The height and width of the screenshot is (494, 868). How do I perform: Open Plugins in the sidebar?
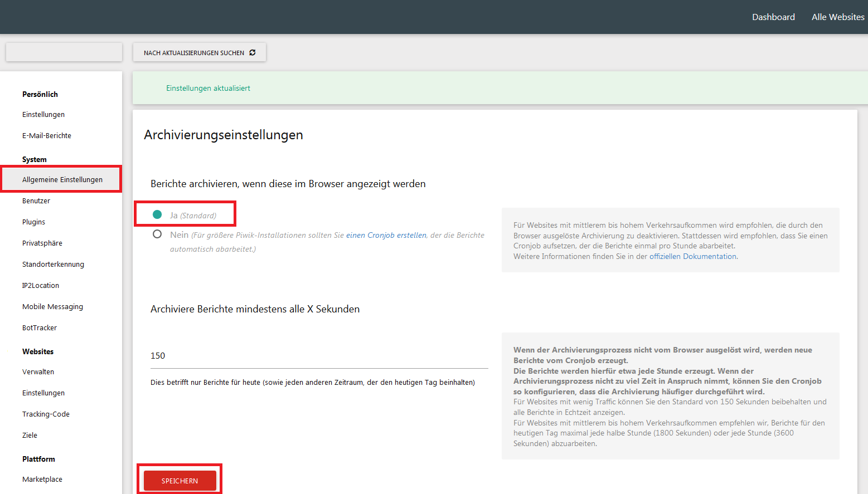pos(33,222)
